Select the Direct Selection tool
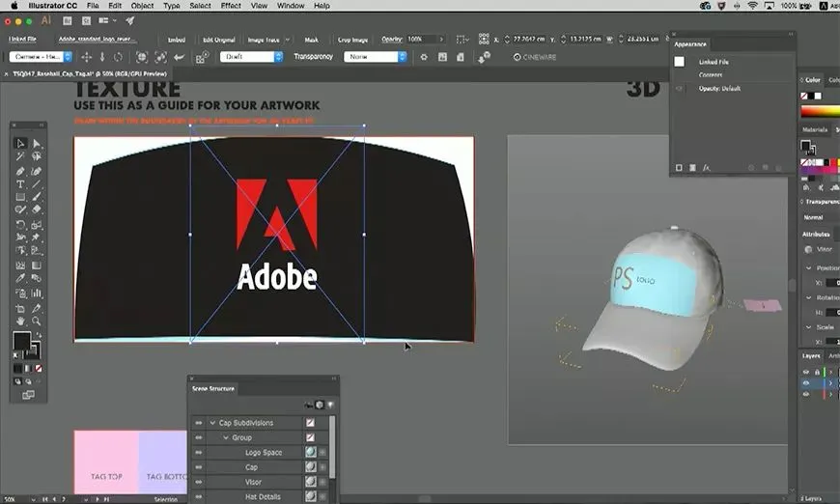Viewport: 840px width, 504px height. tap(37, 143)
